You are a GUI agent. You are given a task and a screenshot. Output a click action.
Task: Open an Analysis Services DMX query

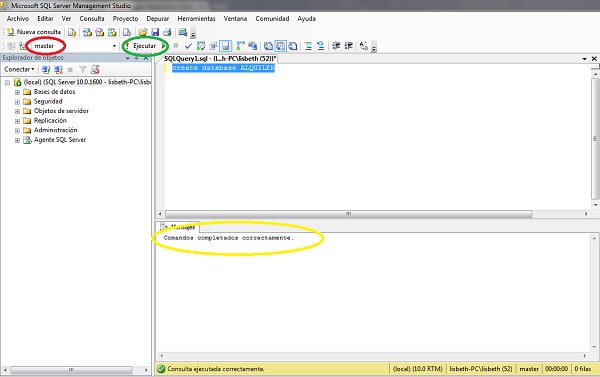click(x=99, y=33)
